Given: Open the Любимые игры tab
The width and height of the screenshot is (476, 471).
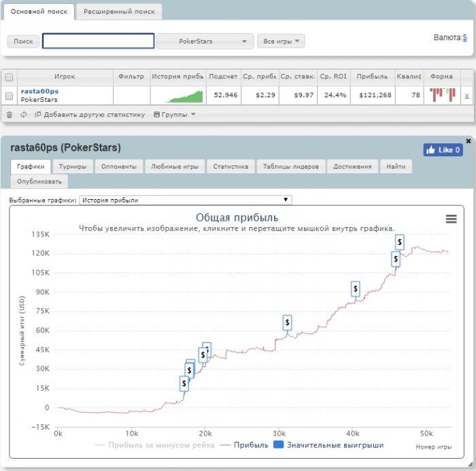Looking at the screenshot, I should (x=175, y=167).
